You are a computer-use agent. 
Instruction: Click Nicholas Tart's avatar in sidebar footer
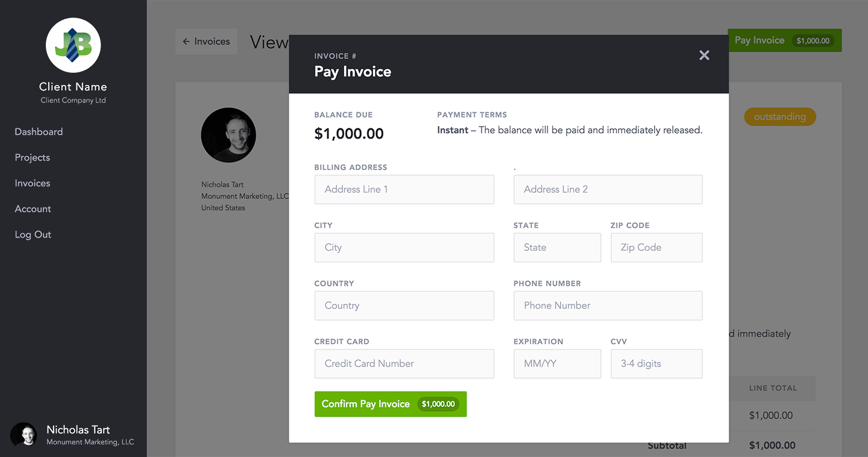pos(24,435)
